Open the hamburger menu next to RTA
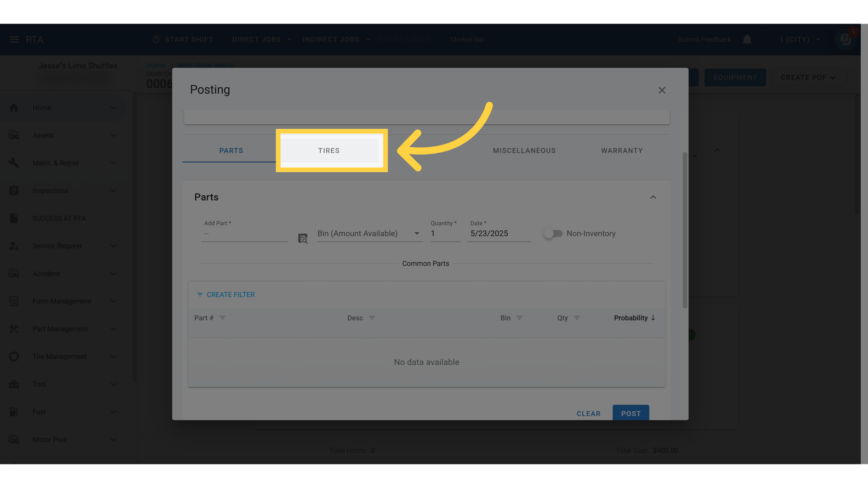The width and height of the screenshot is (868, 488). tap(14, 40)
